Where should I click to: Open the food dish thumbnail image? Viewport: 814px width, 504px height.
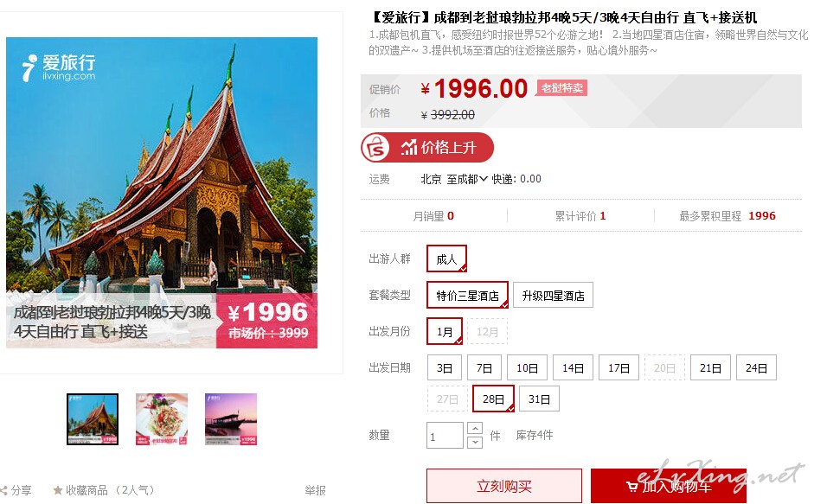(162, 419)
